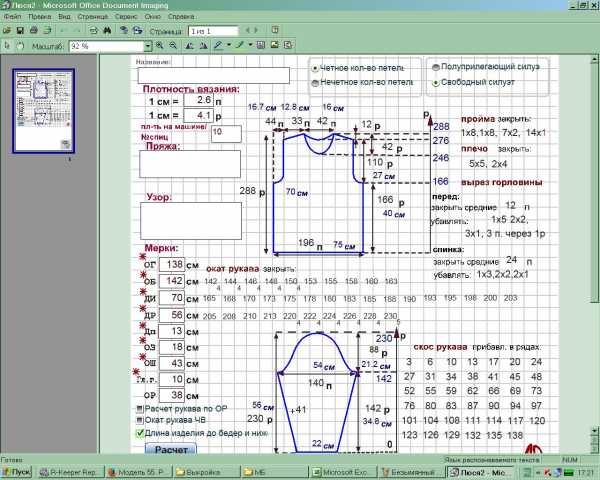
Task: Click the Open folder toolbar icon
Action: (x=7, y=30)
